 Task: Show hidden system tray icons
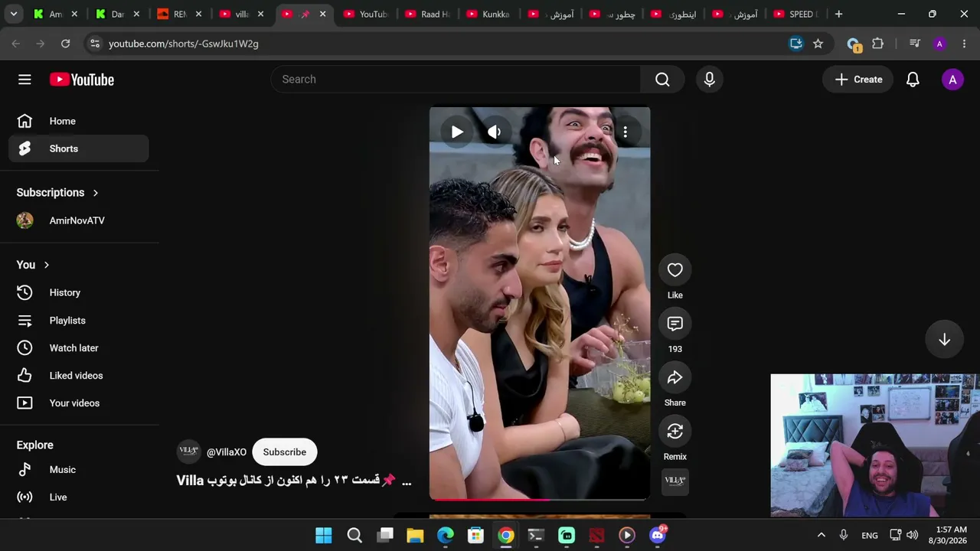point(821,535)
